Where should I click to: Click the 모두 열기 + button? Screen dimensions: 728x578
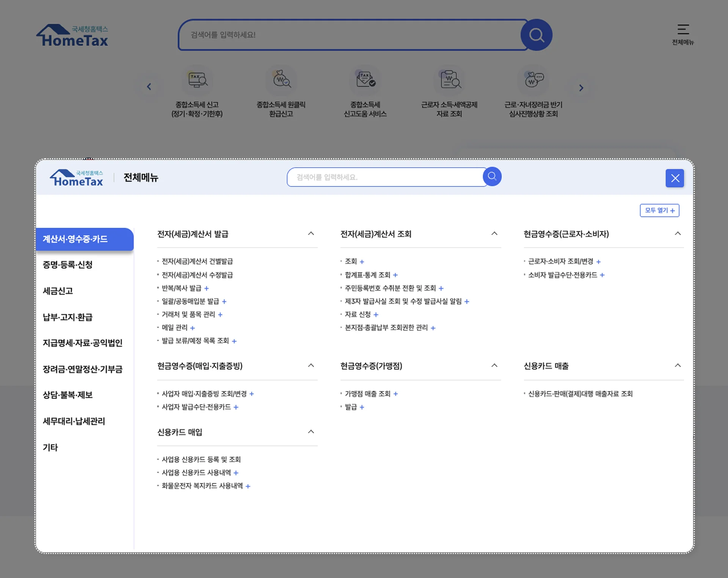click(x=659, y=210)
